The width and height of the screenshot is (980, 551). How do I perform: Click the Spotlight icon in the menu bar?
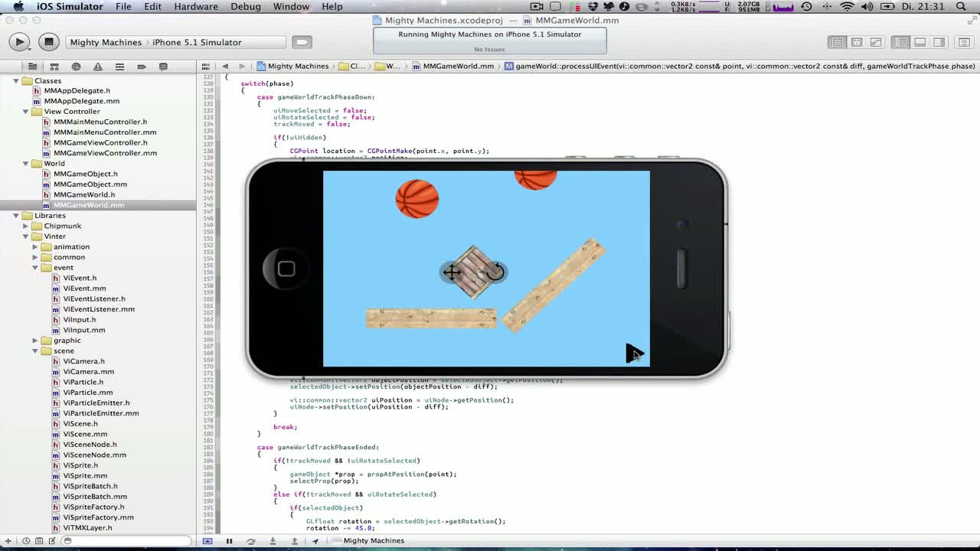click(x=962, y=6)
